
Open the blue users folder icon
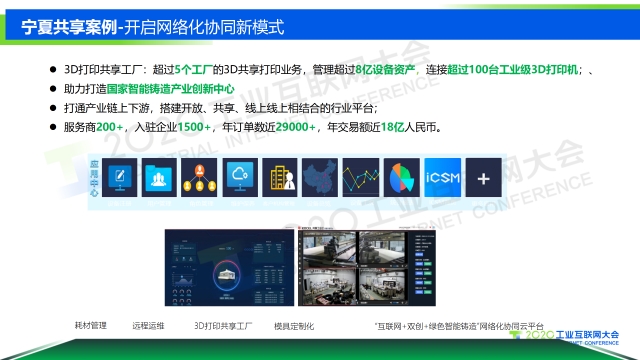(x=159, y=178)
